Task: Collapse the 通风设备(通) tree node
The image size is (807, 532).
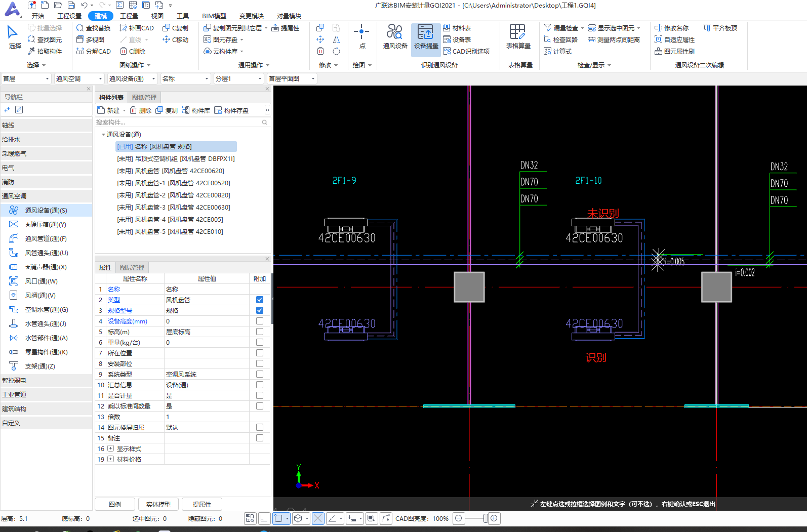Action: 103,135
